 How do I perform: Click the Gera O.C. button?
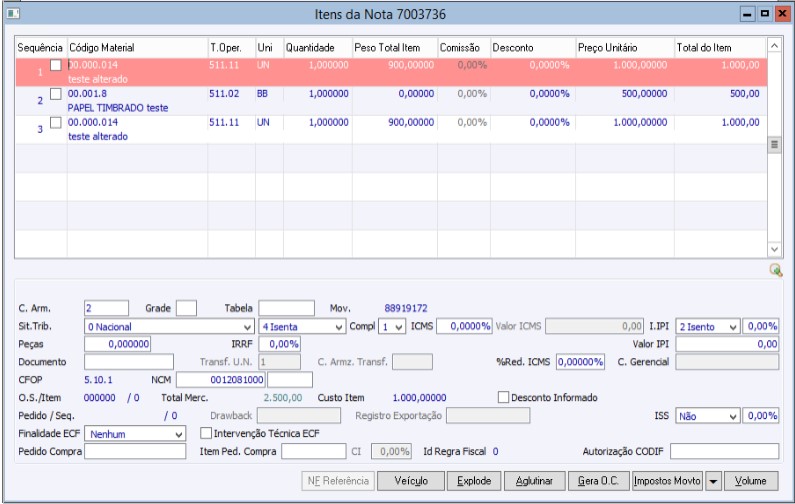(x=600, y=481)
